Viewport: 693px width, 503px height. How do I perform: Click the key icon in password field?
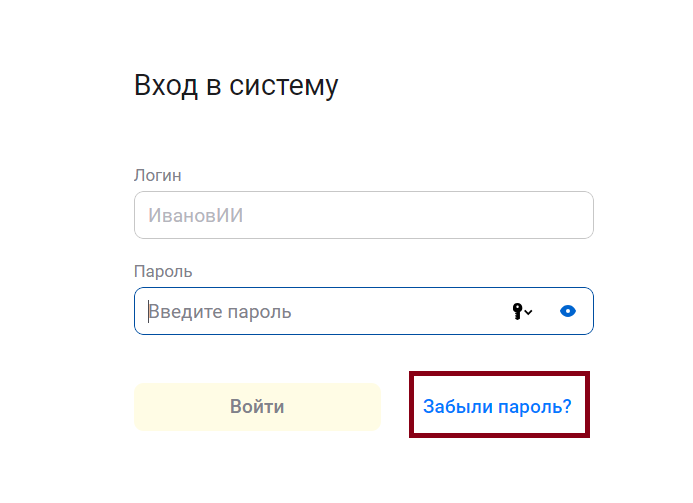[x=518, y=311]
